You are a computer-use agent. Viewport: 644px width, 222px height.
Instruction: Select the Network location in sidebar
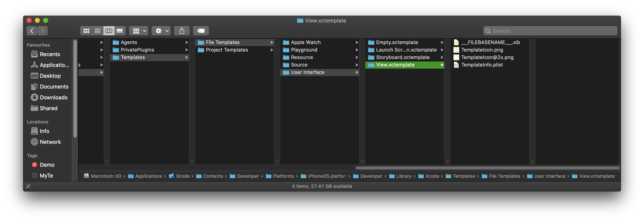50,142
